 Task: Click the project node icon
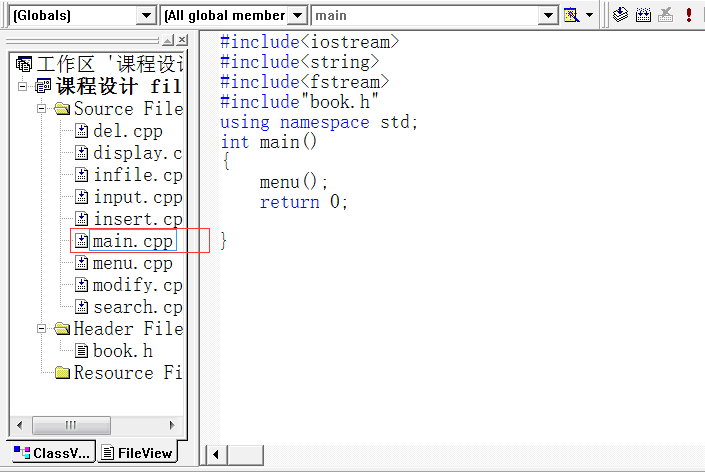(x=43, y=86)
